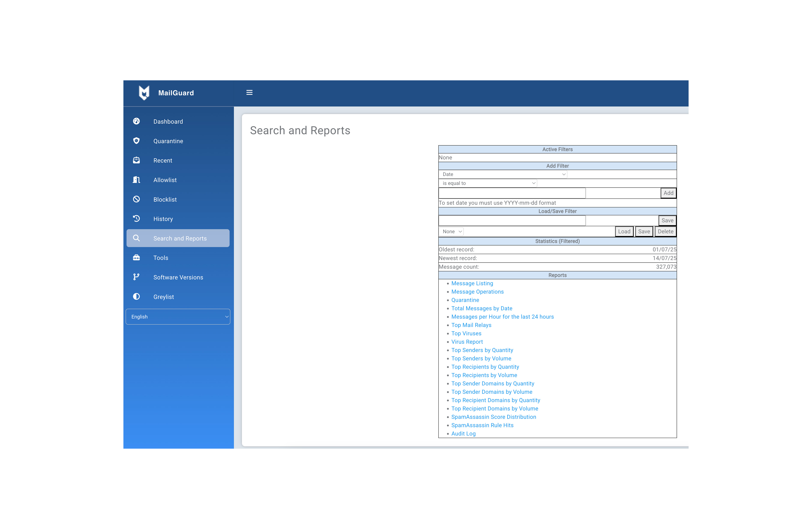Click the History clock icon

click(x=136, y=218)
